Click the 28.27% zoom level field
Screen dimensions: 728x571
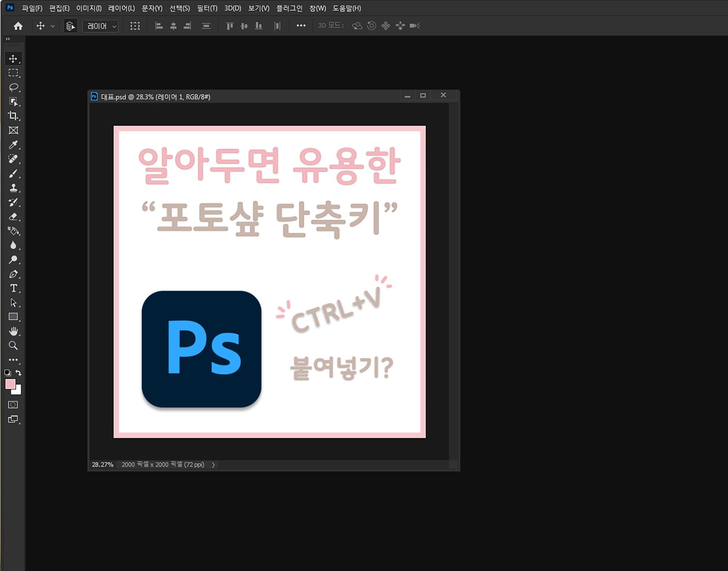[x=103, y=465]
